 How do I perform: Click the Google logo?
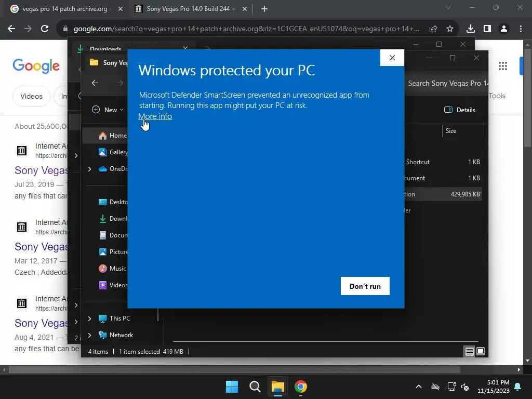coord(36,66)
